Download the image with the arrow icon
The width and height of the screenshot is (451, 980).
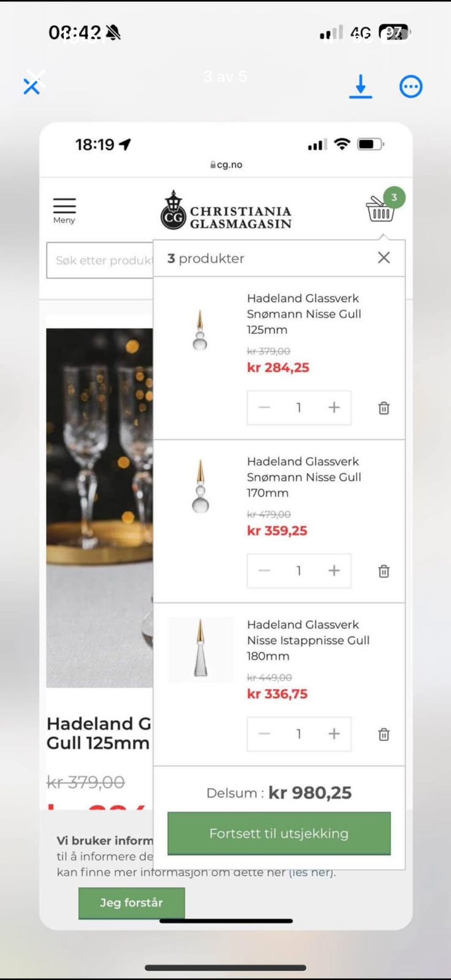pyautogui.click(x=360, y=86)
